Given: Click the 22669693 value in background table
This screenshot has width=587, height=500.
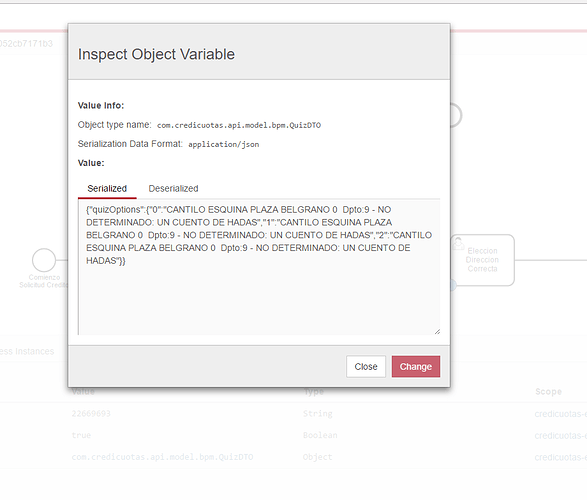Looking at the screenshot, I should (x=91, y=414).
